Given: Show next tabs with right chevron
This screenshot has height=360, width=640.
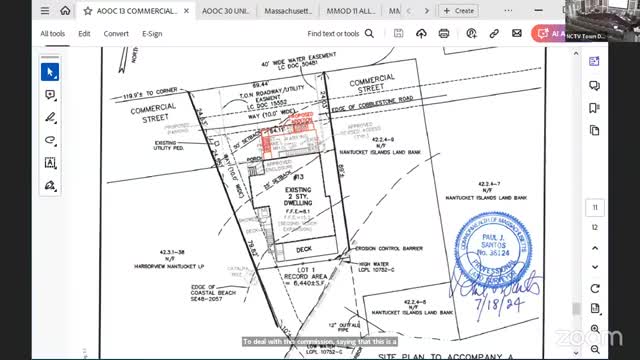Looking at the screenshot, I should click(427, 11).
